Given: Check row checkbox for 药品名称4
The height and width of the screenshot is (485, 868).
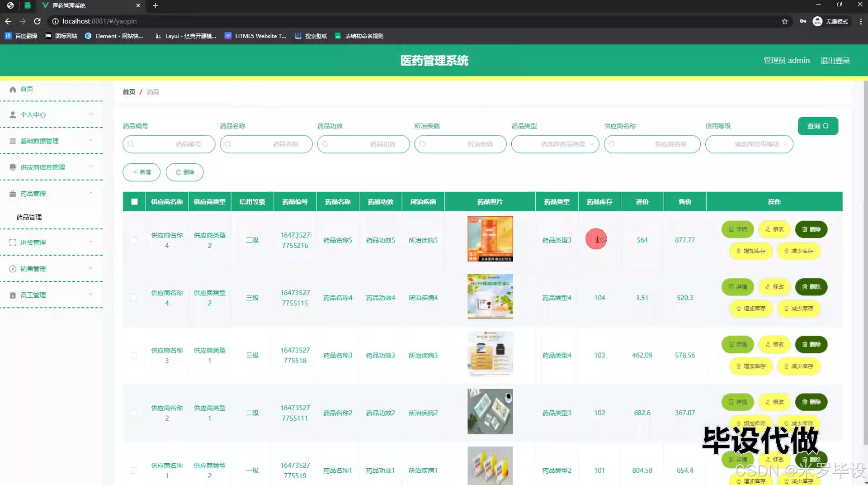Looking at the screenshot, I should tap(134, 298).
